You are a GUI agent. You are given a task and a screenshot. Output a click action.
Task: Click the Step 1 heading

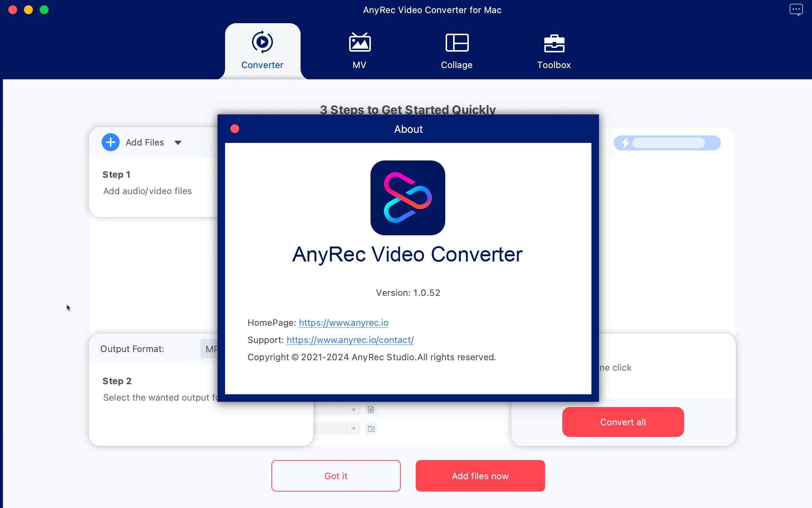point(116,174)
